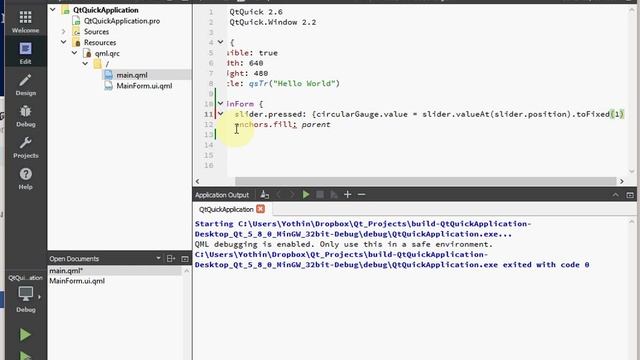Image resolution: width=640 pixels, height=360 pixels.
Task: Go to next item in Application Output
Action: 292,195
